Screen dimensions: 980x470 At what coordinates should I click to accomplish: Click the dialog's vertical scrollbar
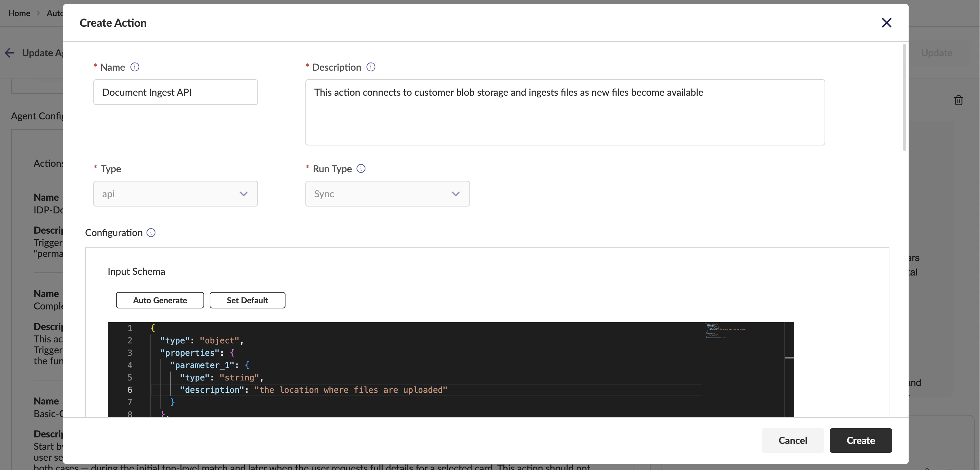[x=904, y=97]
